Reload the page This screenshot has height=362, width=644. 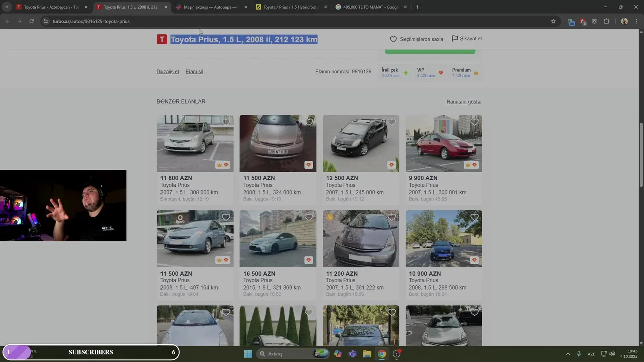(x=31, y=21)
